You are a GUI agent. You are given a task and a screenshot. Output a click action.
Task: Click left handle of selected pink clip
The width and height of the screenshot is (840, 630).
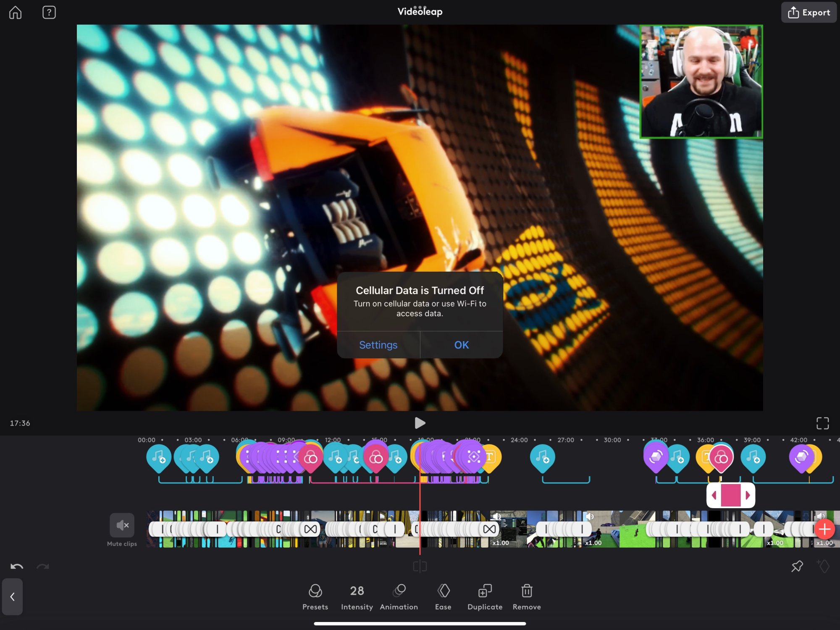tap(714, 496)
